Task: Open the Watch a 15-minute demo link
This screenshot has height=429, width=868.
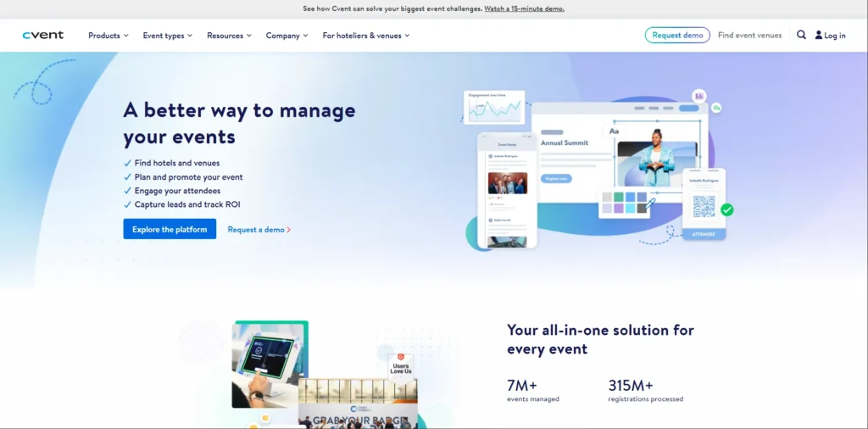Action: tap(524, 8)
